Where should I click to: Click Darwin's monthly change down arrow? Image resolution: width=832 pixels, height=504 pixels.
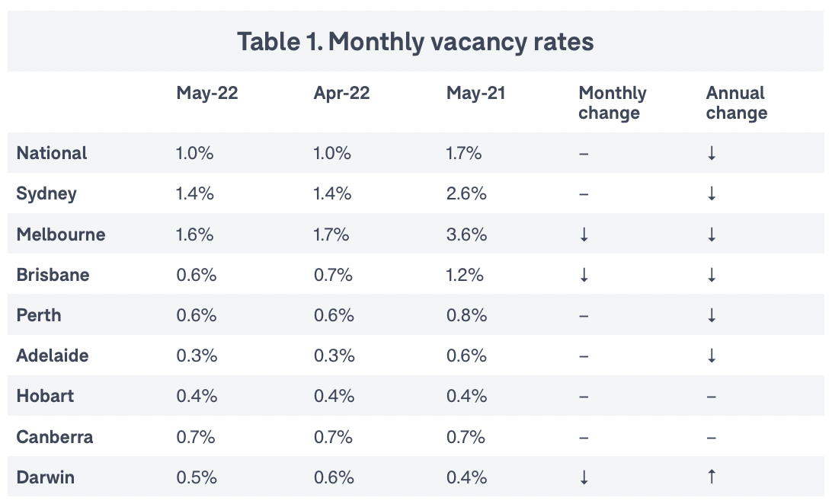[x=584, y=477]
